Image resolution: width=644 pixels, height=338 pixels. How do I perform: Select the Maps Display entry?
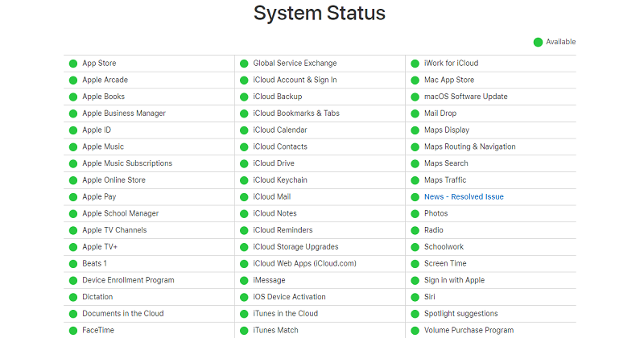(x=447, y=130)
